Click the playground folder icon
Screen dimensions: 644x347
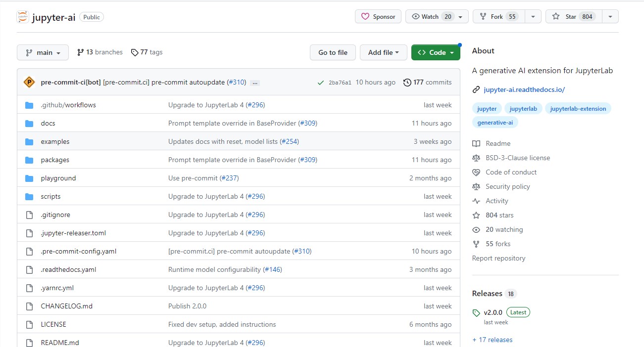(29, 178)
